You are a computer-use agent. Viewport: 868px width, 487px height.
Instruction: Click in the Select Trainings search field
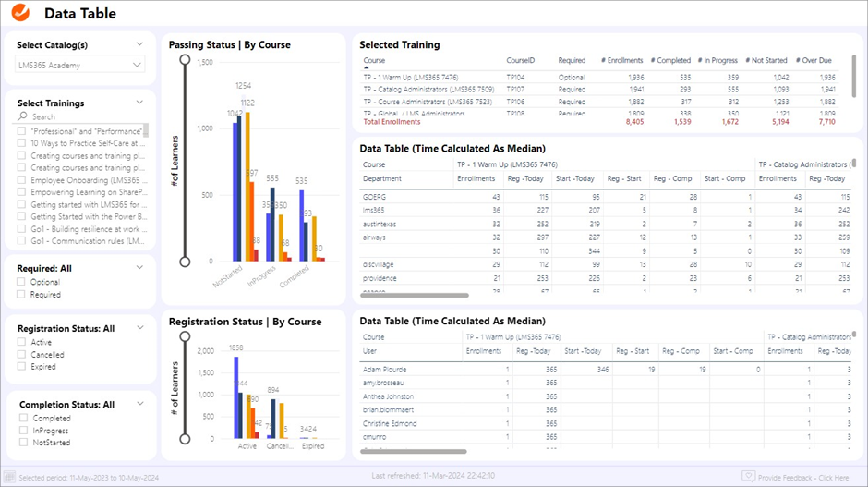[83, 117]
